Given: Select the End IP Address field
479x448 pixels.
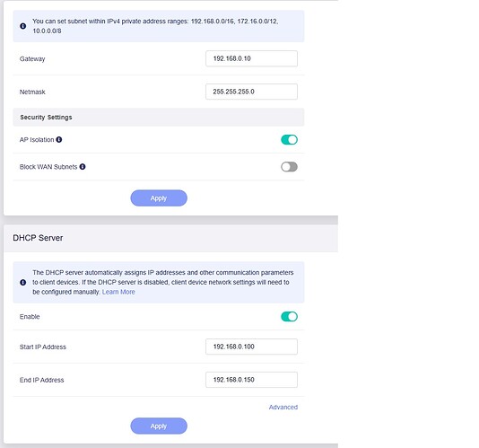Looking at the screenshot, I should click(x=251, y=380).
